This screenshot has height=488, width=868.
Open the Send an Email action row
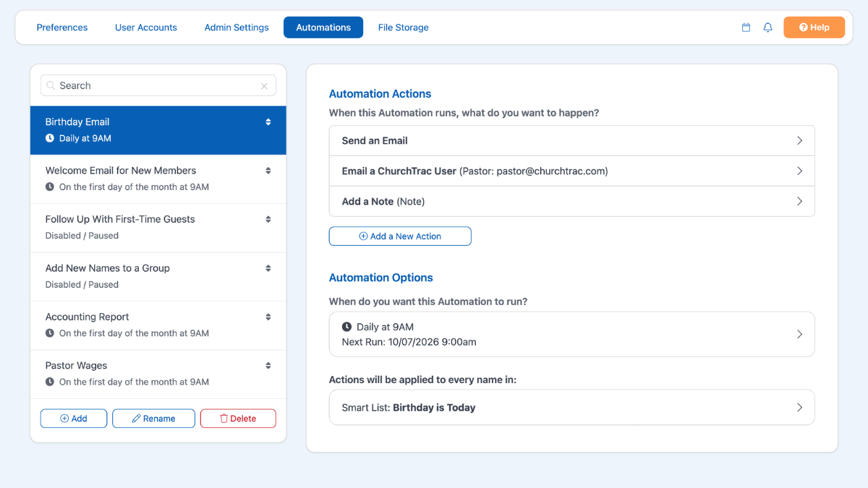click(x=572, y=141)
